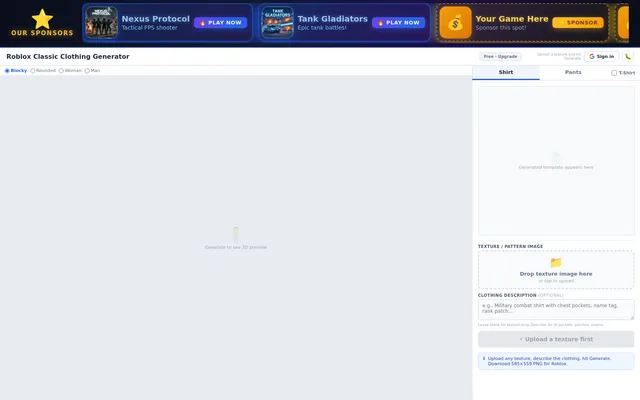640x400 pixels.
Task: Select the Rounded avatar radio button
Action: 33,71
